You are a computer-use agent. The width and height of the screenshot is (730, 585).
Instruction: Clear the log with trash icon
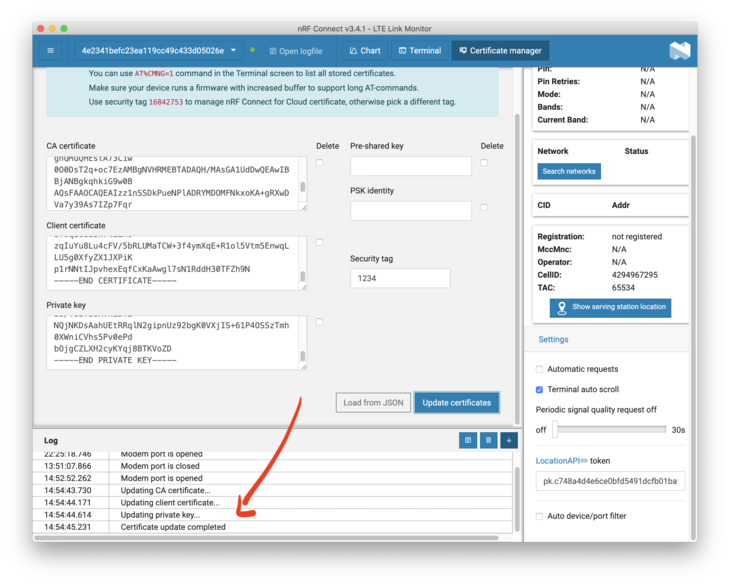tap(488, 440)
